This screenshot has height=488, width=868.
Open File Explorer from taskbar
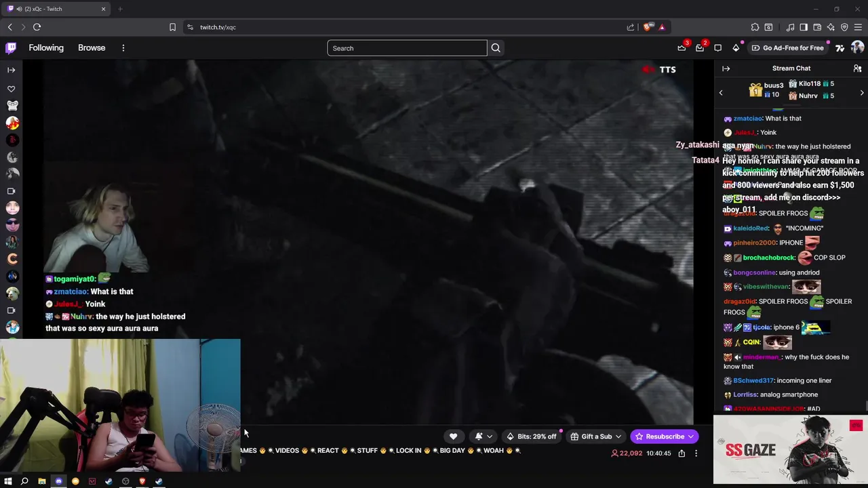[x=41, y=481]
